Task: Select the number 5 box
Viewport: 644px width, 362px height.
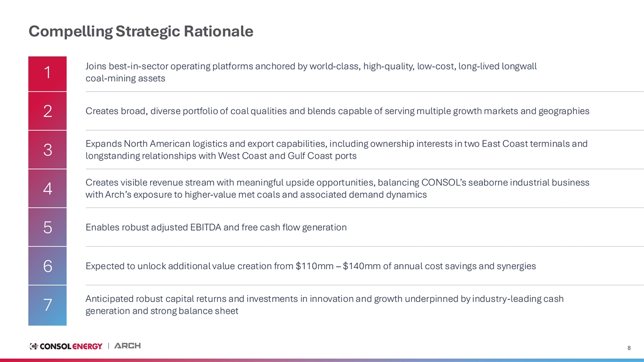Action: 47,227
